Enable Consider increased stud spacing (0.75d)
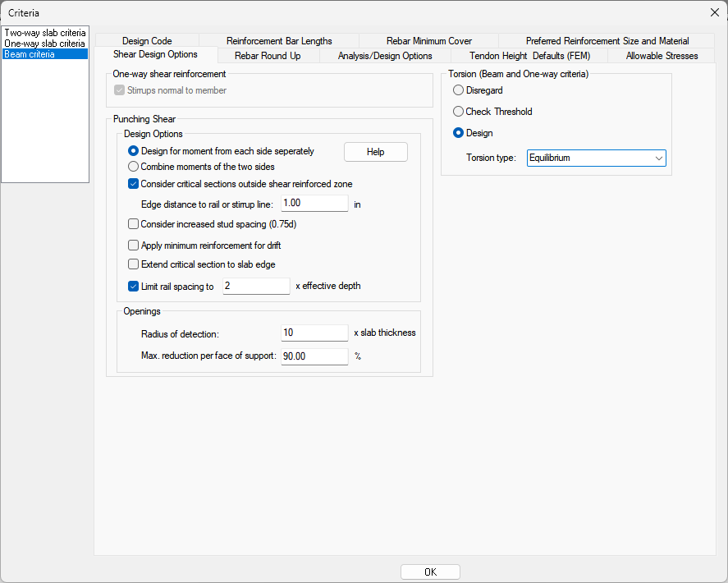Image resolution: width=728 pixels, height=583 pixels. pos(134,223)
